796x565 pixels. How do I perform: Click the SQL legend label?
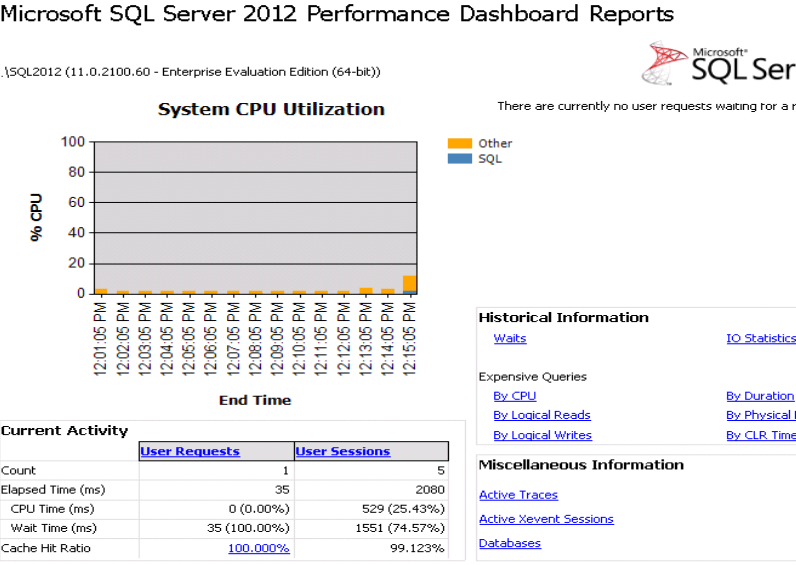click(490, 158)
